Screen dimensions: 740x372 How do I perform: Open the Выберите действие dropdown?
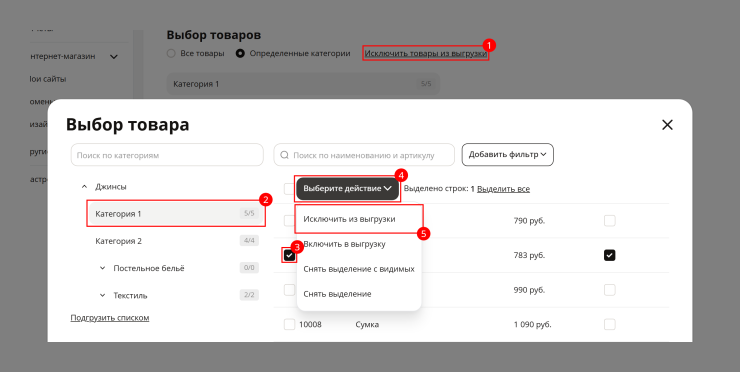pos(347,188)
